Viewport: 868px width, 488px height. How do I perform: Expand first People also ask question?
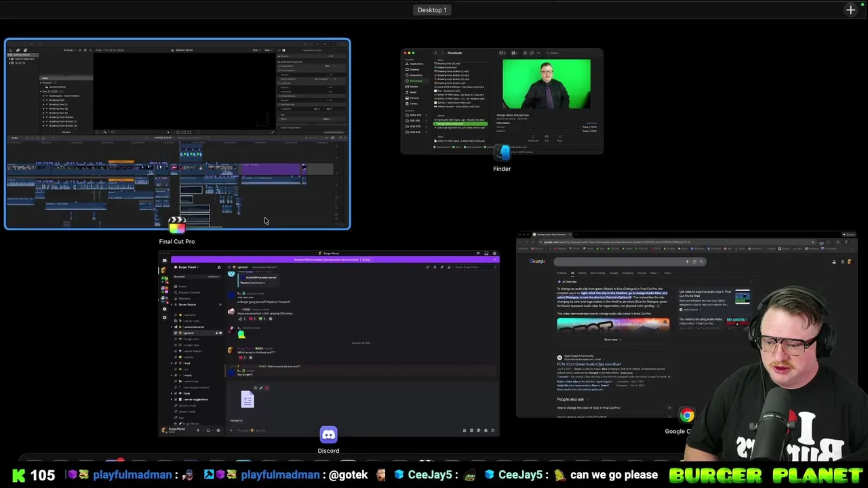click(x=613, y=408)
